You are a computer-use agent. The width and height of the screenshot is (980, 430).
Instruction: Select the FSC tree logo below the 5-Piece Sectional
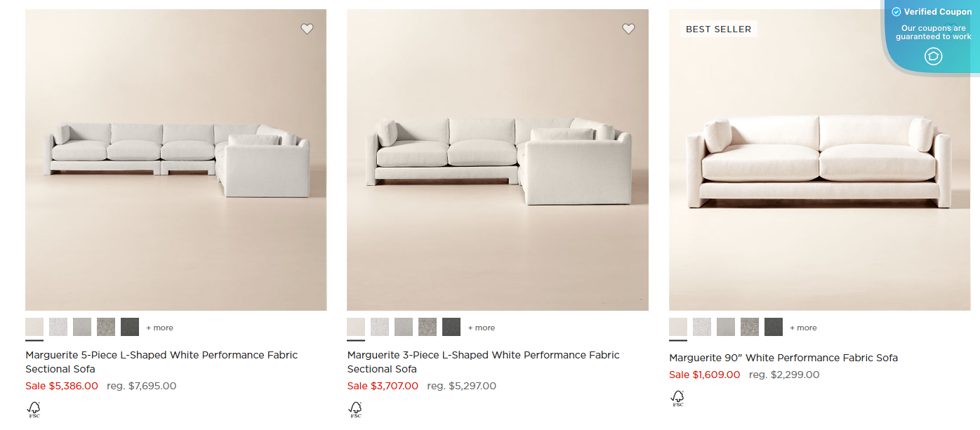[x=33, y=410]
